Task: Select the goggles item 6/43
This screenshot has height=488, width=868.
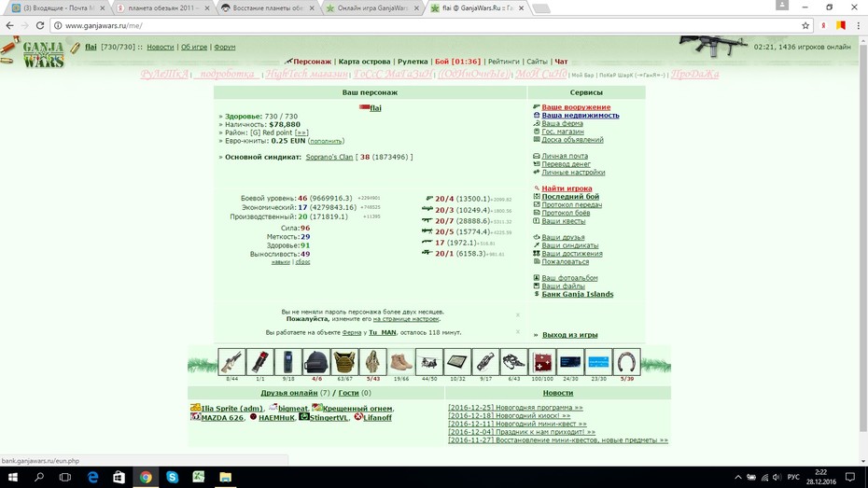Action: pos(514,362)
